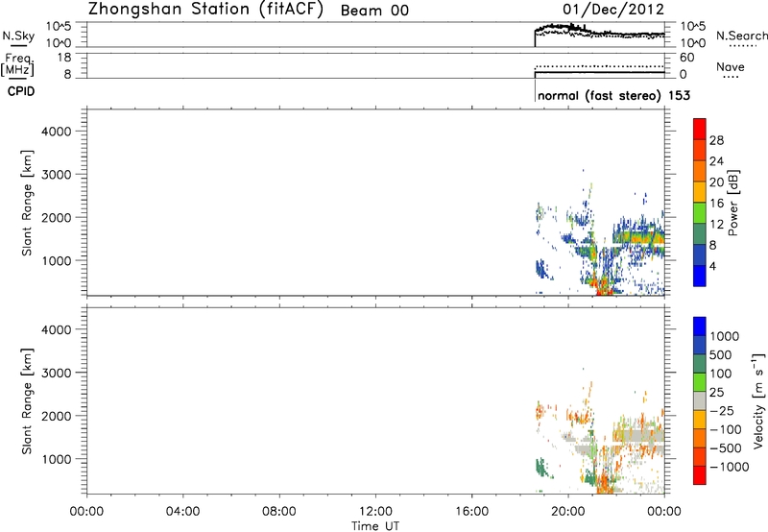Click the 20:00 time tick label
768x532 pixels.
pos(567,512)
